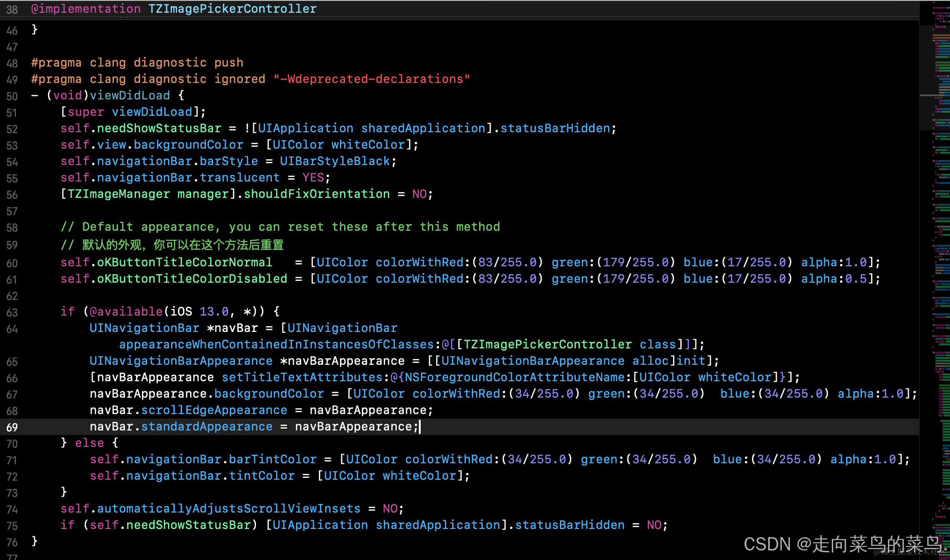This screenshot has height=560, width=950.
Task: Click barTintColor on line 71
Action: click(x=272, y=459)
